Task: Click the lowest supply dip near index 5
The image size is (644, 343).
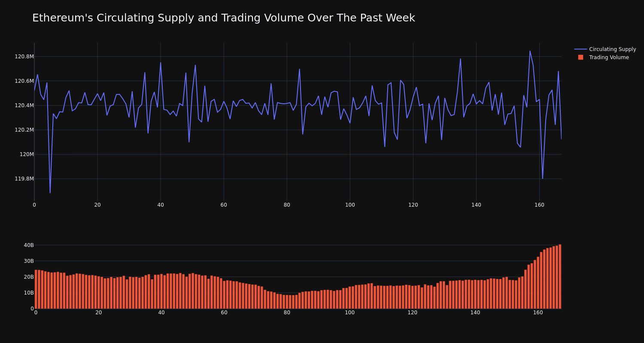Action: tap(50, 193)
